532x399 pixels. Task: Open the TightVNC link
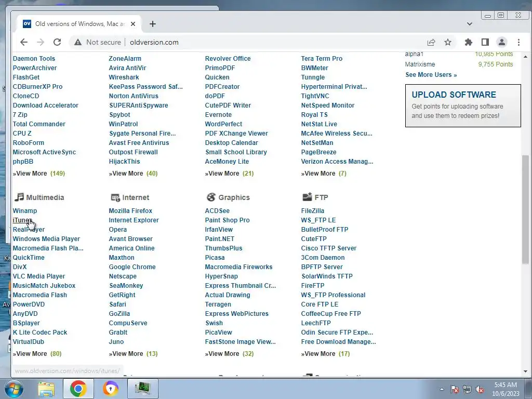pyautogui.click(x=315, y=96)
